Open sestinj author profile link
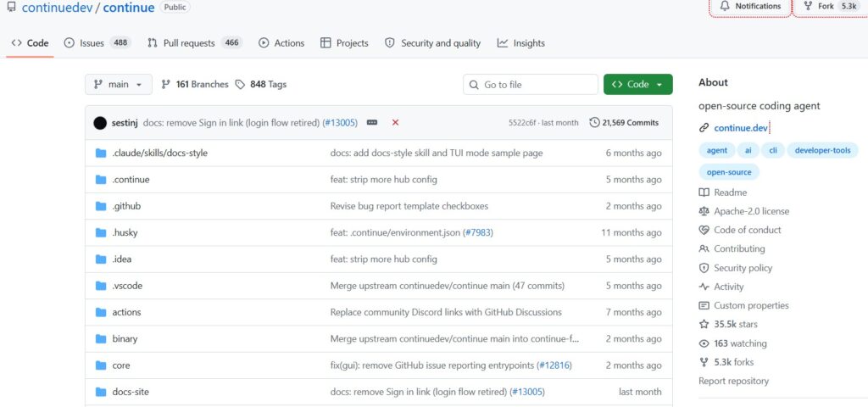 (x=125, y=123)
